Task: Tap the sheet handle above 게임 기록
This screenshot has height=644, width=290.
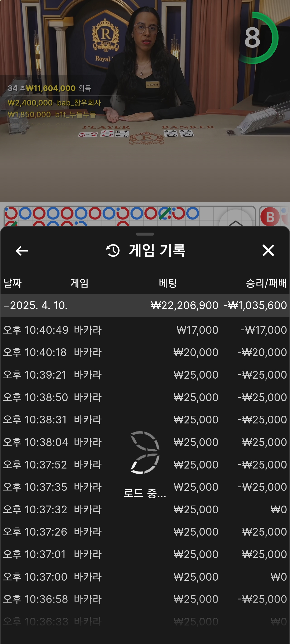Action: [145, 234]
